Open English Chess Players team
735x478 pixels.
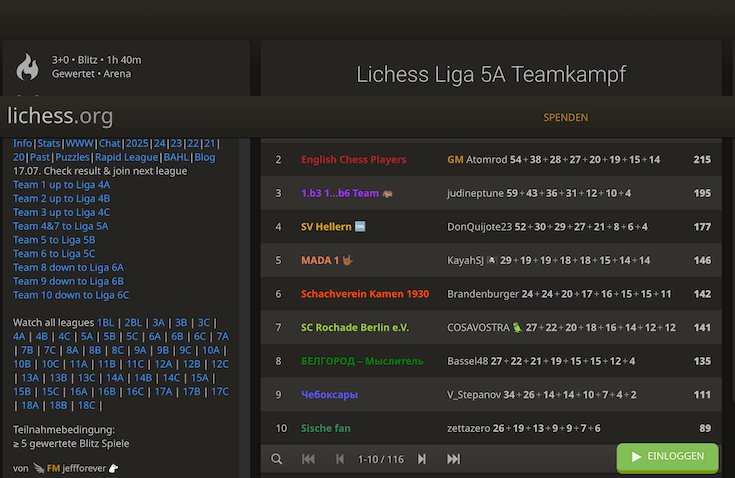coord(353,160)
